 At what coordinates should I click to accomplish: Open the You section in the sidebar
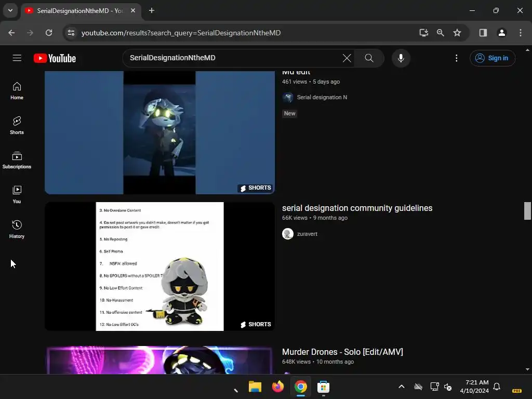click(x=17, y=195)
